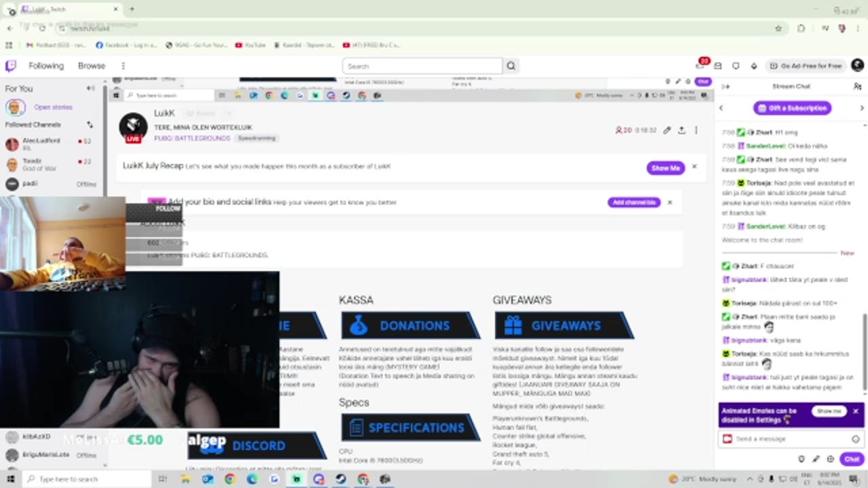Click PUBG: BATTLEGROUNDS category link

click(x=192, y=138)
